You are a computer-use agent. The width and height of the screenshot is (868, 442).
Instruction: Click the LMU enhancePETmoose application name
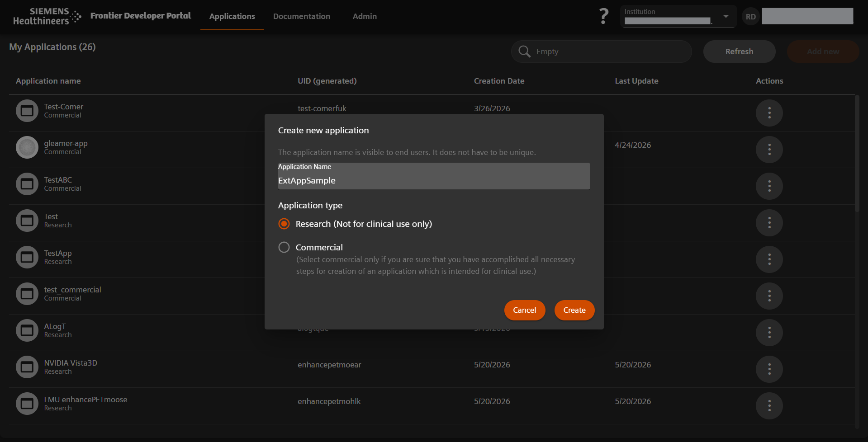click(x=85, y=400)
